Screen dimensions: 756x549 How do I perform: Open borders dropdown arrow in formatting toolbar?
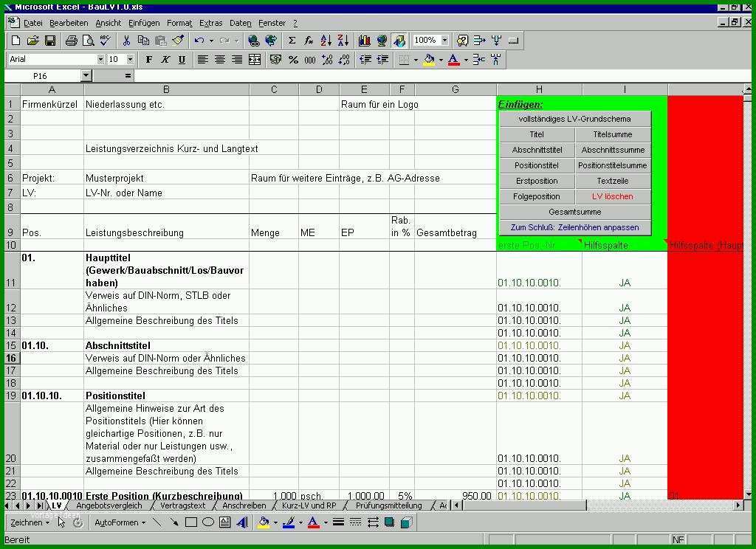click(x=416, y=60)
